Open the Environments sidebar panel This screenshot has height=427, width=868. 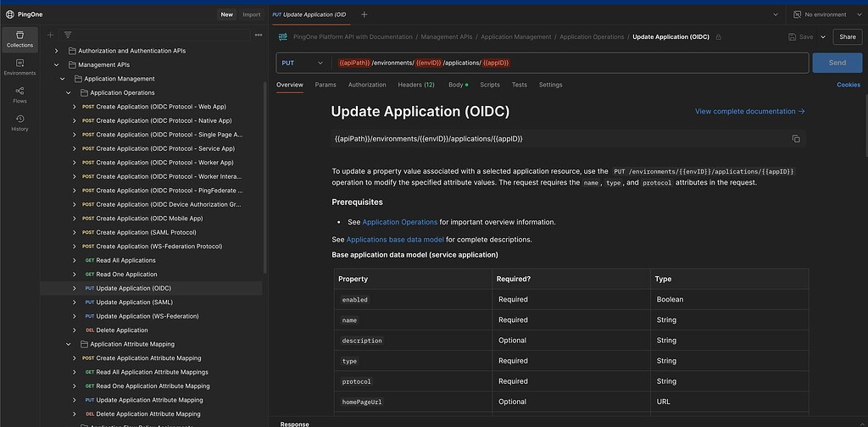click(x=19, y=67)
